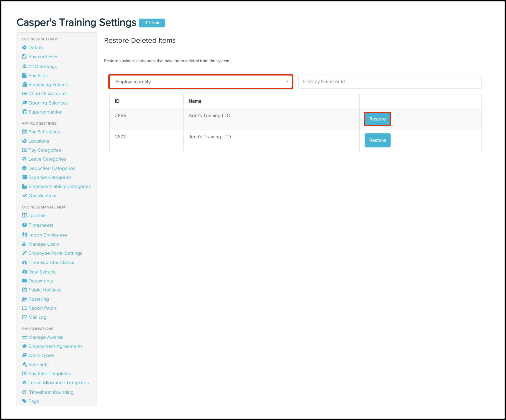Viewport: 506px width, 420px height.
Task: Click the tag icon beside Tags
Action: tap(24, 401)
